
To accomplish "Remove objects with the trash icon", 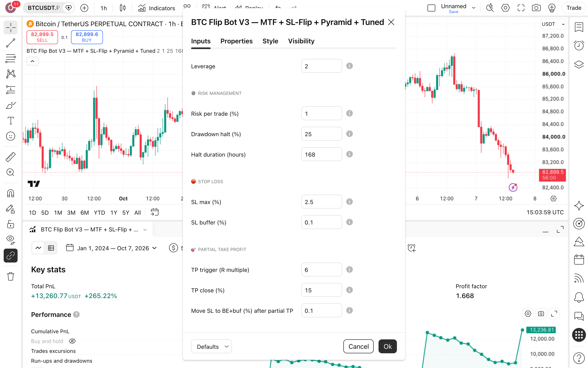I will coord(10,276).
